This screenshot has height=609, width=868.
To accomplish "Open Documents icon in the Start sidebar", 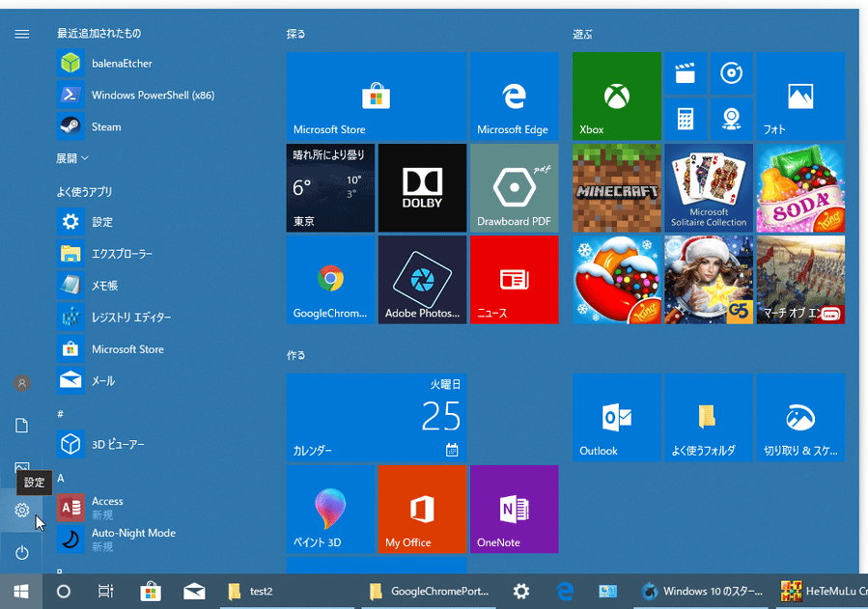I will (x=21, y=426).
